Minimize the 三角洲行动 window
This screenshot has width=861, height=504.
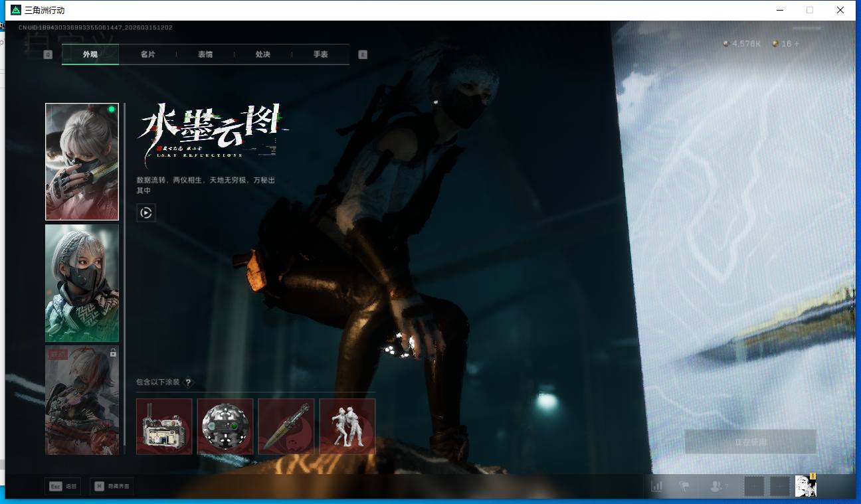[779, 10]
